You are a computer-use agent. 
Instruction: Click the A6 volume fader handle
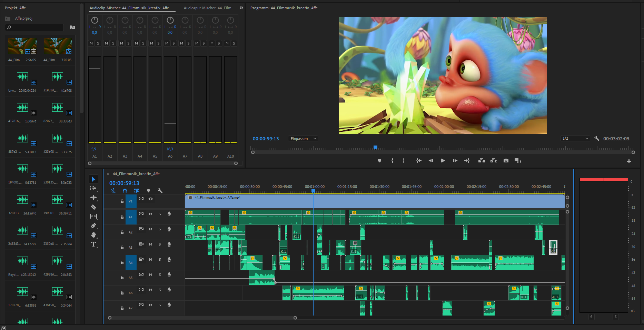pos(170,123)
